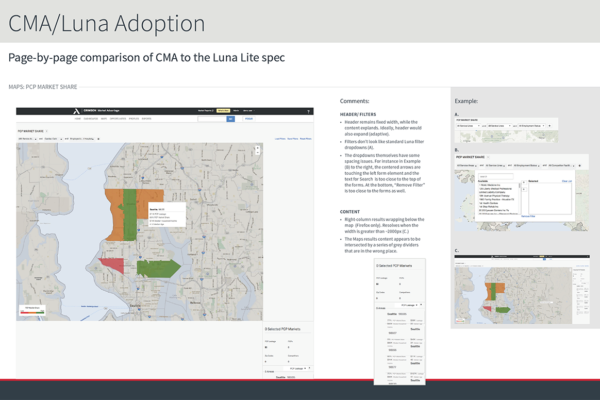Screen dimensions: 600x400
Task: Open the last filter dropdown in Example B
Action: tap(561, 165)
